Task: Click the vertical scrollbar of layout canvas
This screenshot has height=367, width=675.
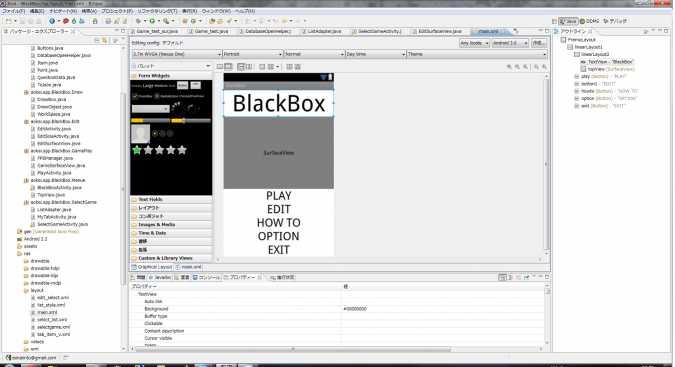Action: pyautogui.click(x=546, y=163)
